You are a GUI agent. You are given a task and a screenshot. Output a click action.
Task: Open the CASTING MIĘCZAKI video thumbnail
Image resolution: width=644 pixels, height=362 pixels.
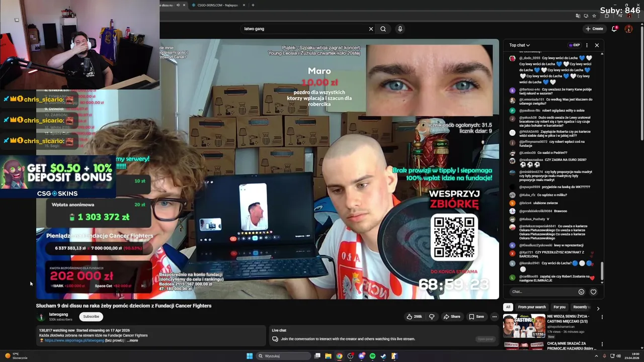pyautogui.click(x=524, y=326)
